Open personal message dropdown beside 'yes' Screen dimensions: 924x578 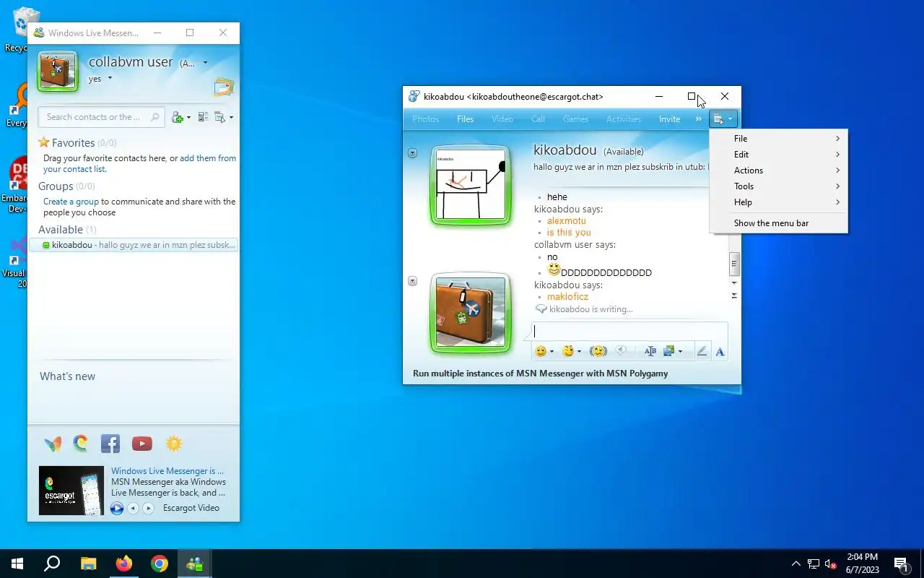pos(110,78)
